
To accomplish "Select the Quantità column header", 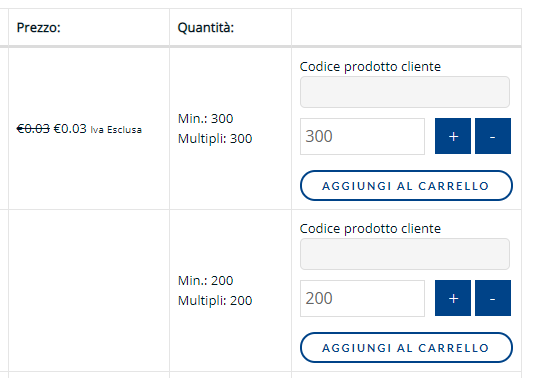I will (206, 28).
